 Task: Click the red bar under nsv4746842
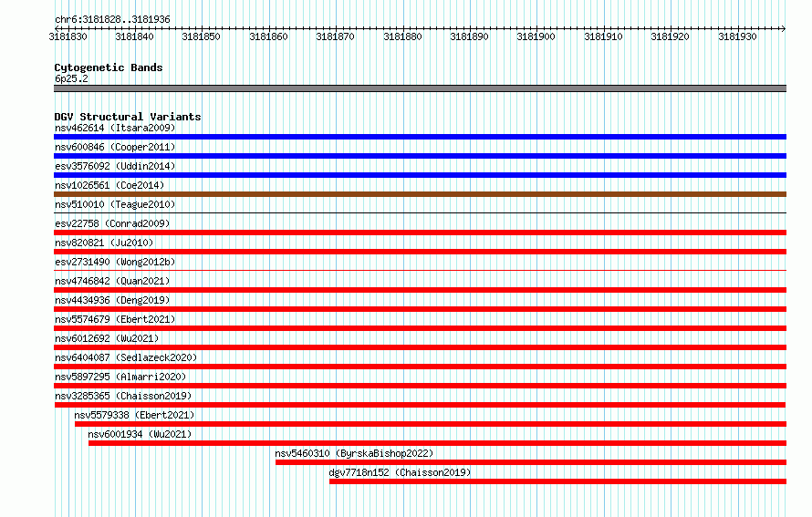click(420, 290)
